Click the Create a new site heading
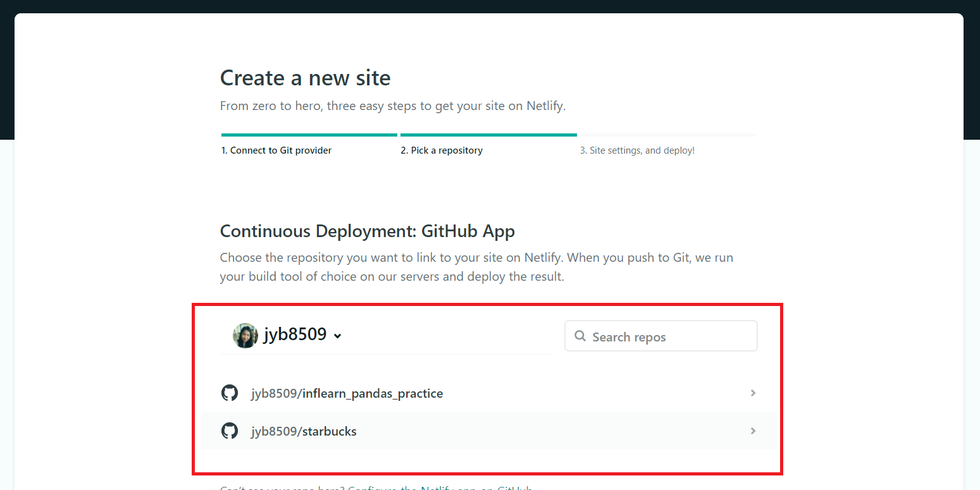 pos(306,78)
